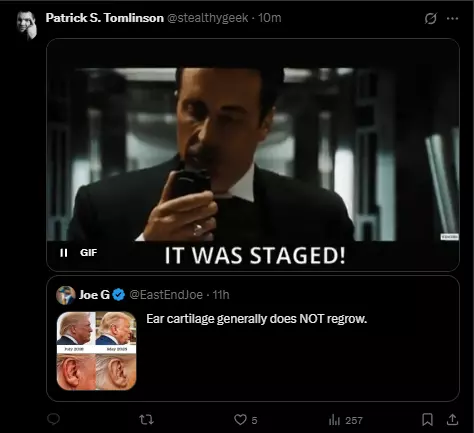The width and height of the screenshot is (474, 433).
Task: Open the Patrick S. Tomlinson name link
Action: tap(104, 18)
